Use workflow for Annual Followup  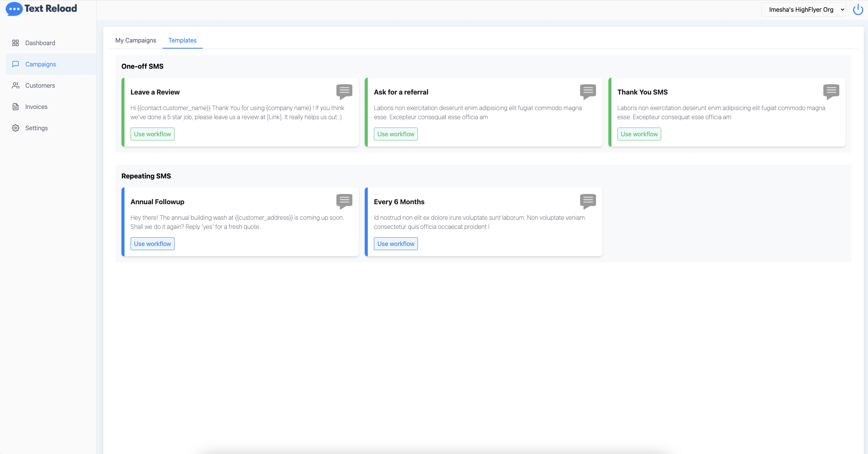pos(152,244)
